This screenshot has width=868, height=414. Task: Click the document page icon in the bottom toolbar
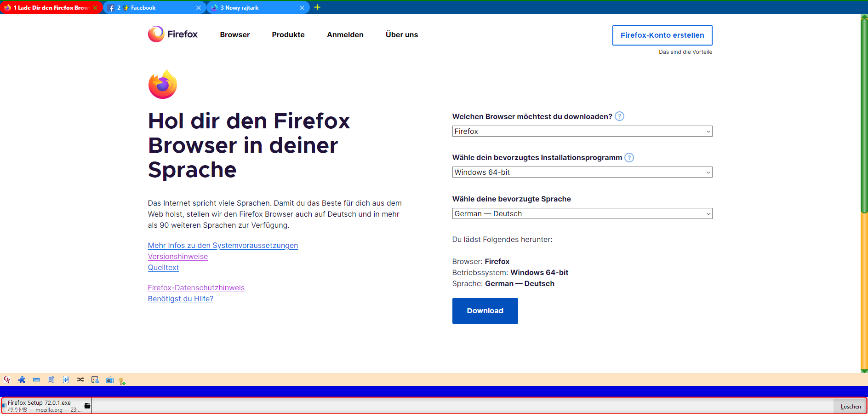pos(51,379)
